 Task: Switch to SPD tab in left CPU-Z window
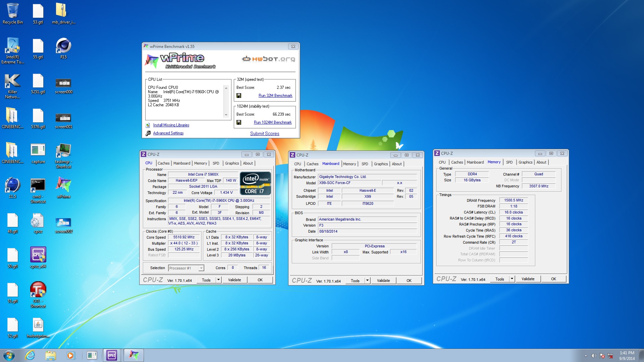coord(216,163)
